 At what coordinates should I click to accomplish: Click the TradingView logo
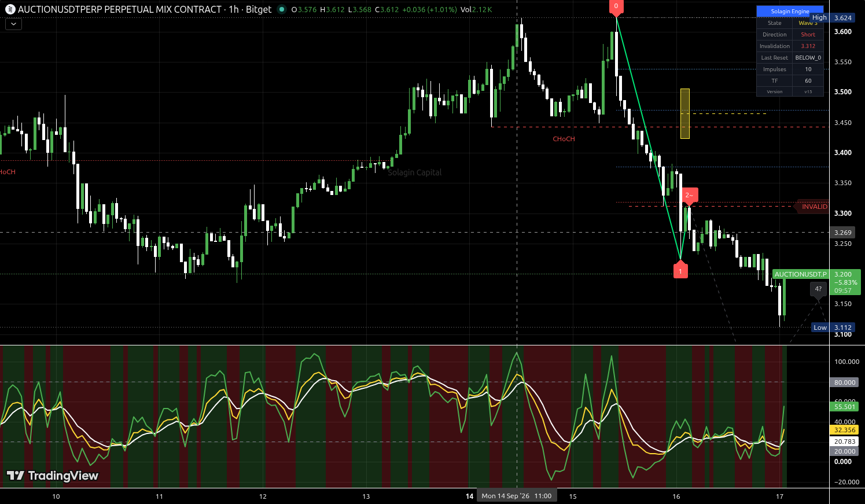53,476
